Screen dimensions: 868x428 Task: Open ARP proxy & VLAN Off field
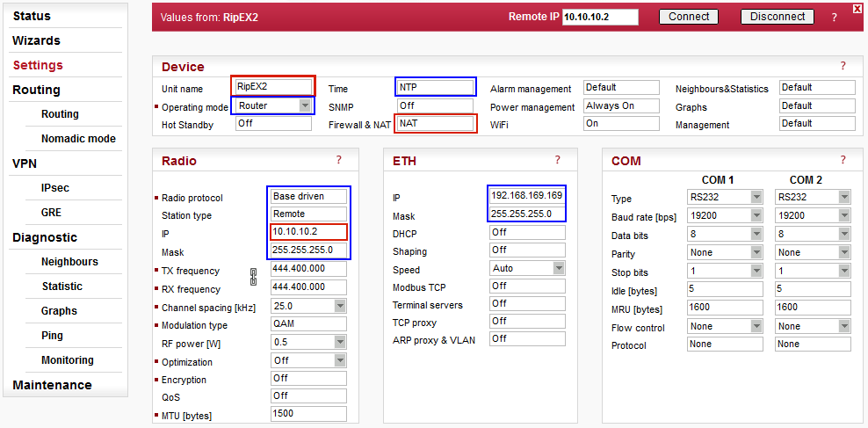(x=527, y=339)
